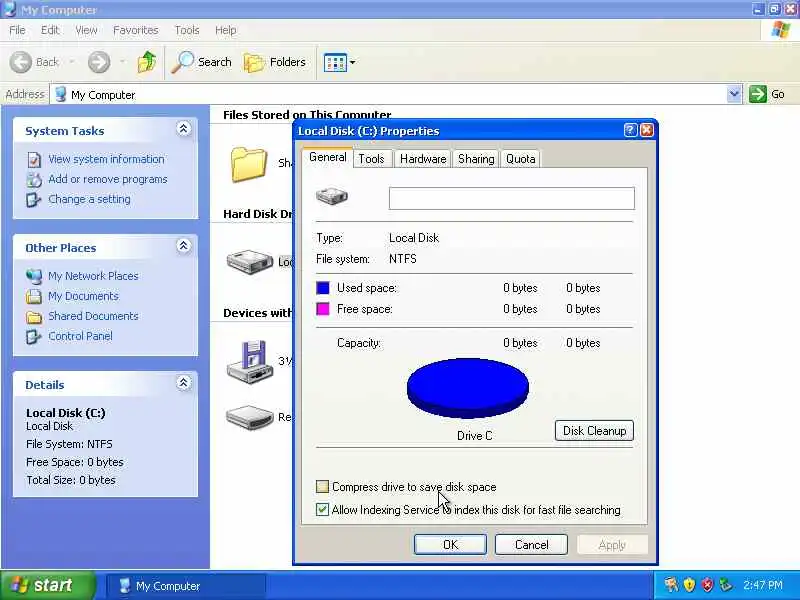Viewport: 800px width, 600px height.
Task: Toggle the Folders pane button
Action: 275,62
